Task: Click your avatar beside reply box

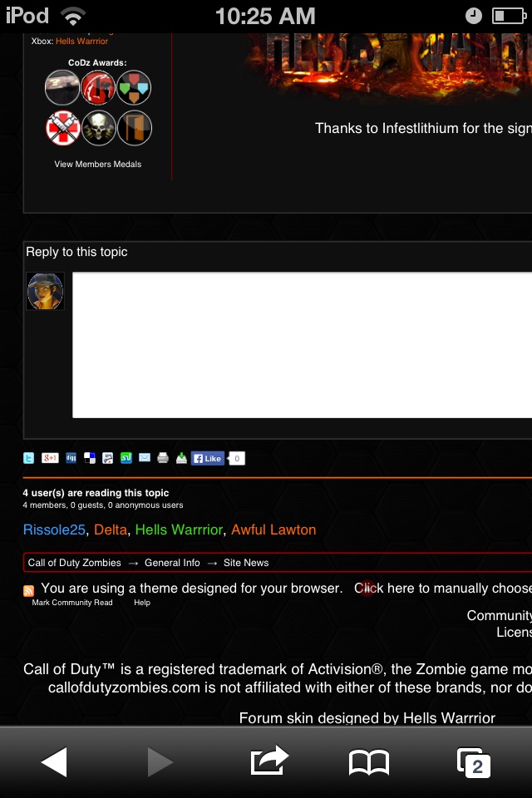Action: [46, 291]
